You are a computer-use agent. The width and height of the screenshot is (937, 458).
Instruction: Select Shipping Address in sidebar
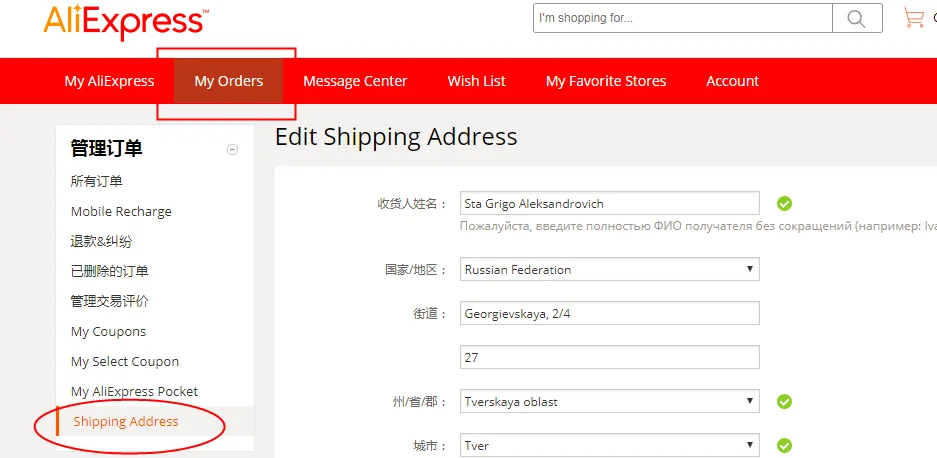pos(125,422)
